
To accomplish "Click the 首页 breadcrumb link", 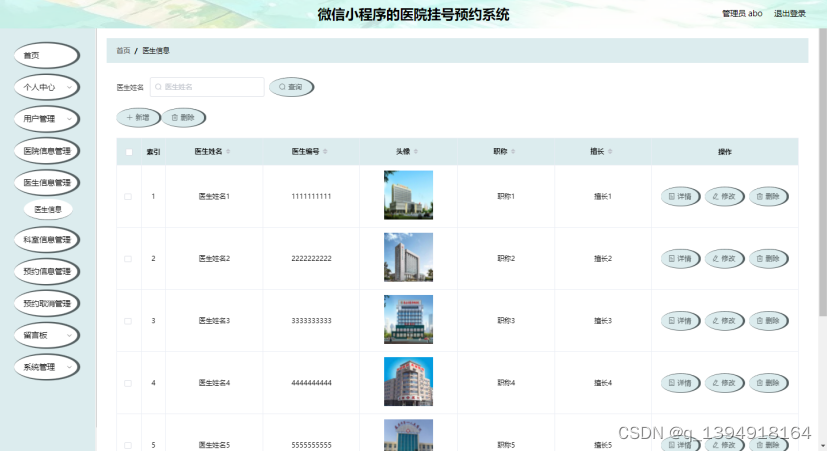I will coord(123,51).
